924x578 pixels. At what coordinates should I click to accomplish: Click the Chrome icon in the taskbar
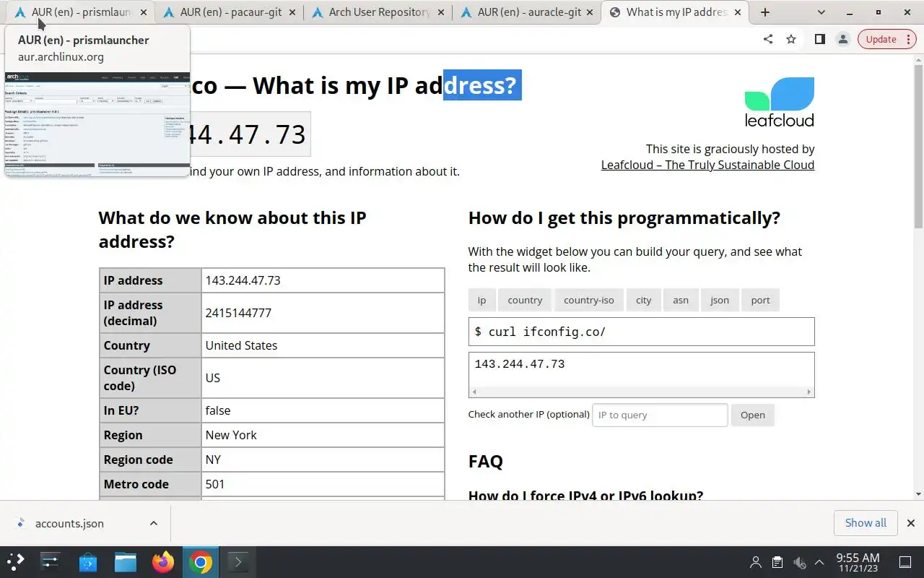coord(201,562)
